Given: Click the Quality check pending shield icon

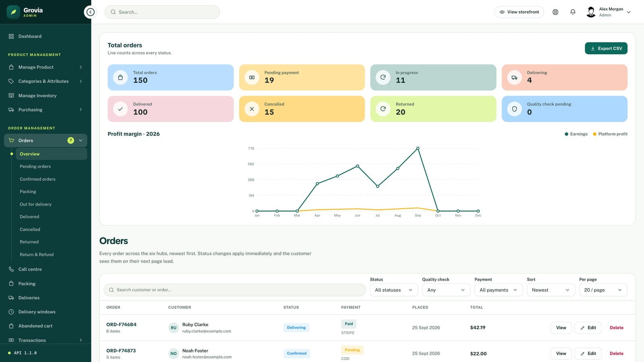Looking at the screenshot, I should [514, 109].
